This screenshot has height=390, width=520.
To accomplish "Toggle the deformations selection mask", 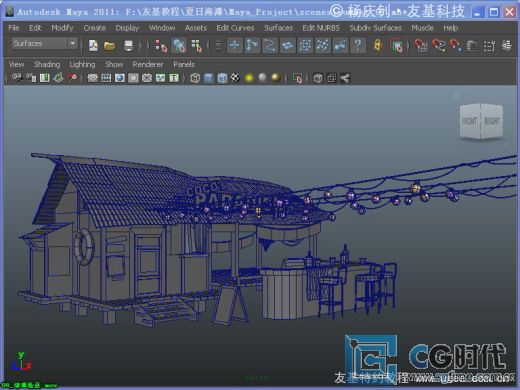I will (305, 45).
